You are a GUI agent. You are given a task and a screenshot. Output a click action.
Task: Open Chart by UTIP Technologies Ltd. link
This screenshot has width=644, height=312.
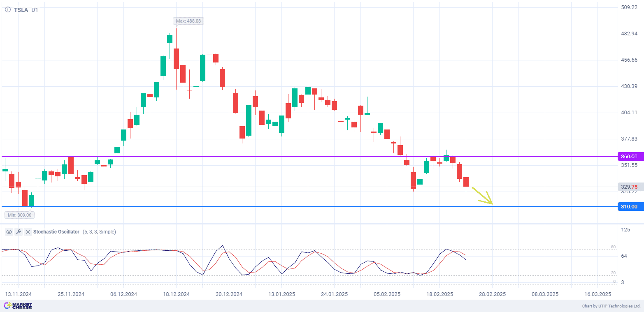[x=611, y=306]
